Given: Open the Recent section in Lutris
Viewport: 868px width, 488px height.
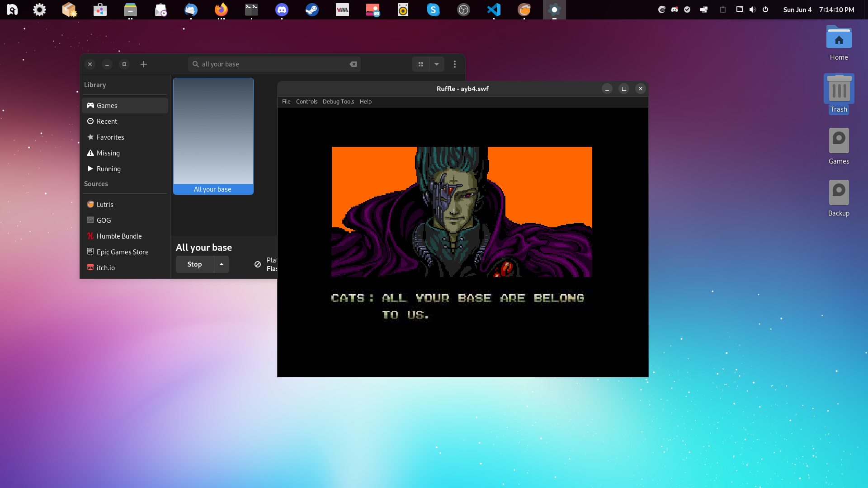Looking at the screenshot, I should tap(107, 121).
